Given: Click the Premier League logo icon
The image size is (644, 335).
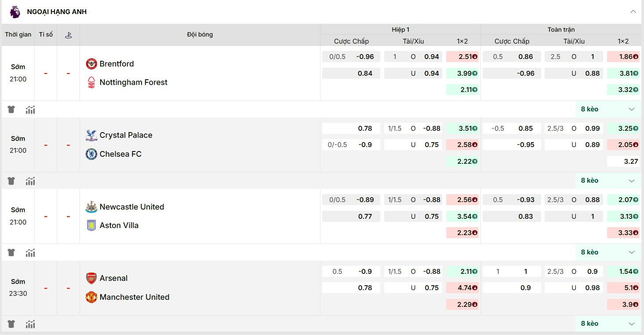Looking at the screenshot, I should (15, 12).
